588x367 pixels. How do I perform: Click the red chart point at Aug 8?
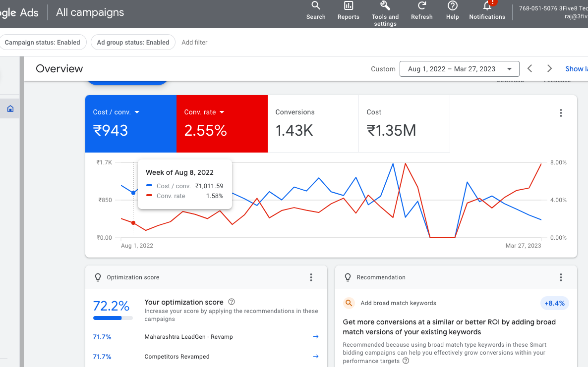[x=133, y=223]
